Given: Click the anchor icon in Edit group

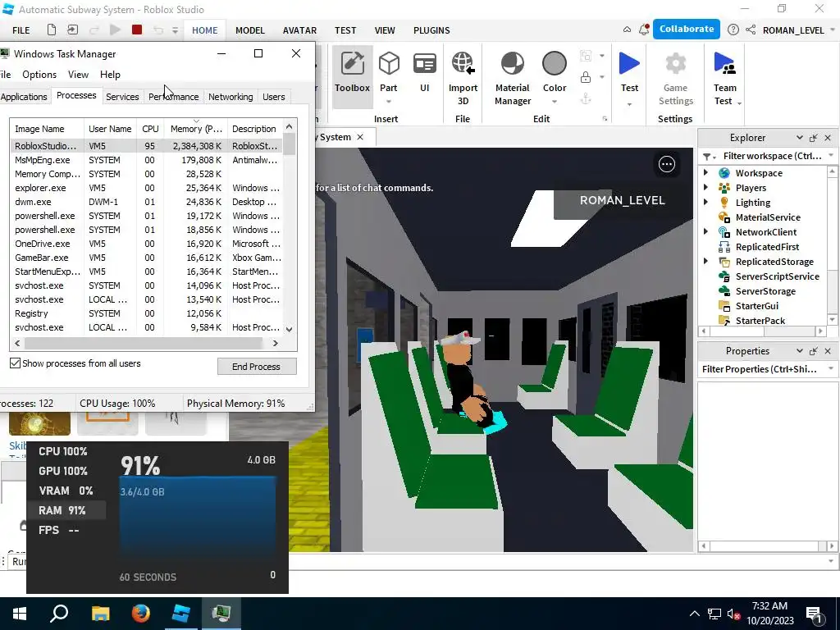Looking at the screenshot, I should click(x=586, y=98).
